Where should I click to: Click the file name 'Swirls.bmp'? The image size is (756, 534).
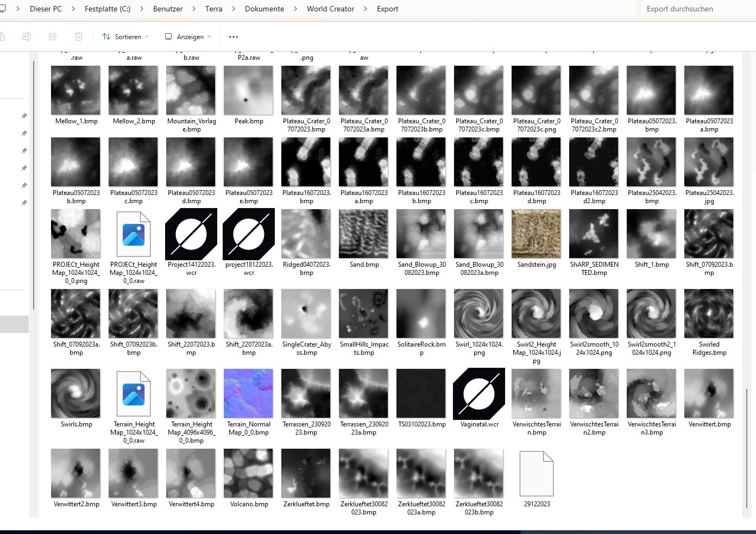click(x=77, y=424)
